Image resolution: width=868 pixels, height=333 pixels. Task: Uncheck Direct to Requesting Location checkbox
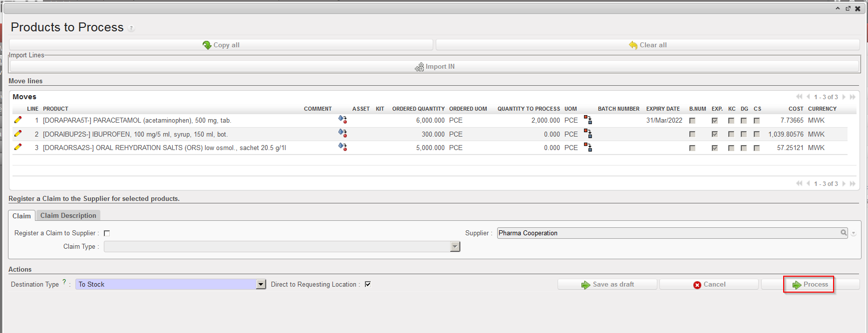point(368,284)
